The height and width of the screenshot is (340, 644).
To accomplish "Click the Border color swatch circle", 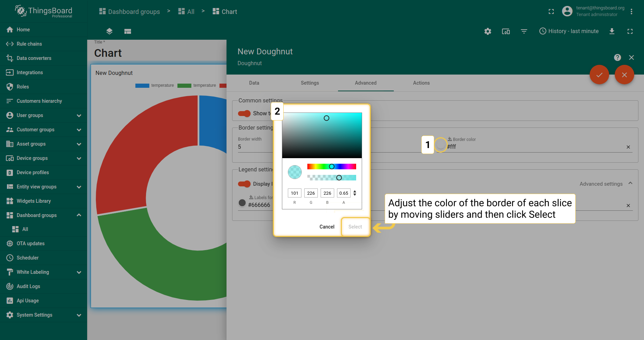I will click(x=441, y=145).
